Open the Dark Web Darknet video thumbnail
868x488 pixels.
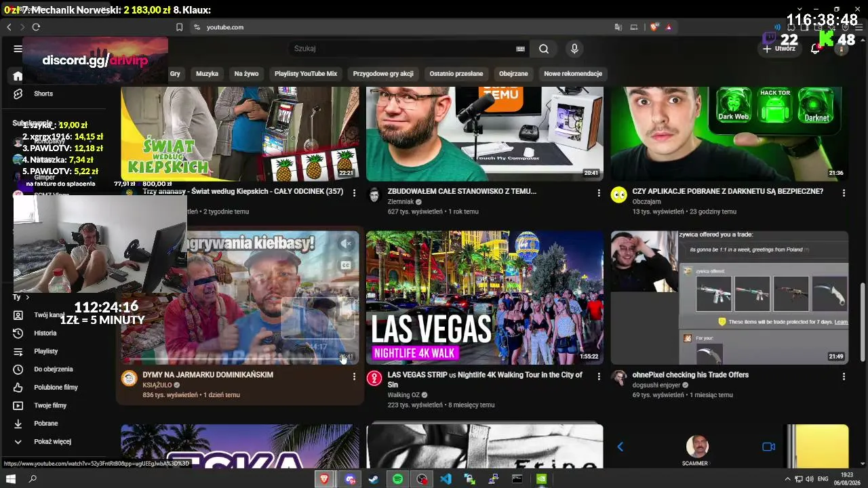[x=730, y=134]
